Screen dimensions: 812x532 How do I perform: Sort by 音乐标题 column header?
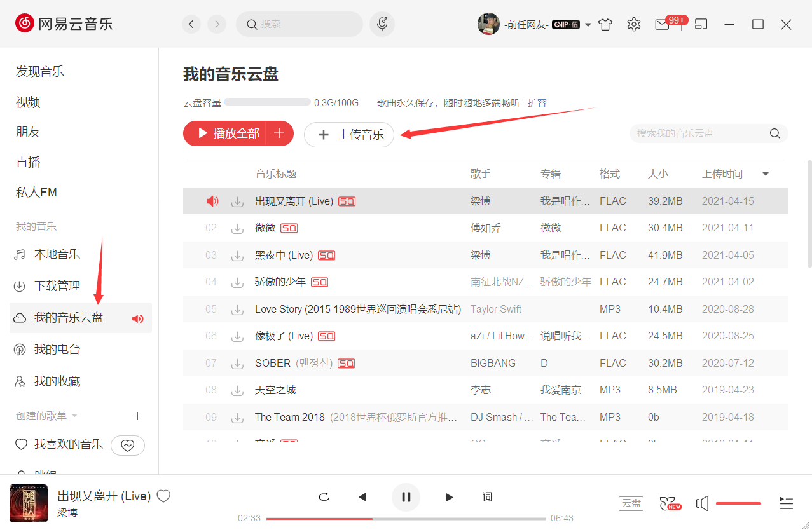276,174
